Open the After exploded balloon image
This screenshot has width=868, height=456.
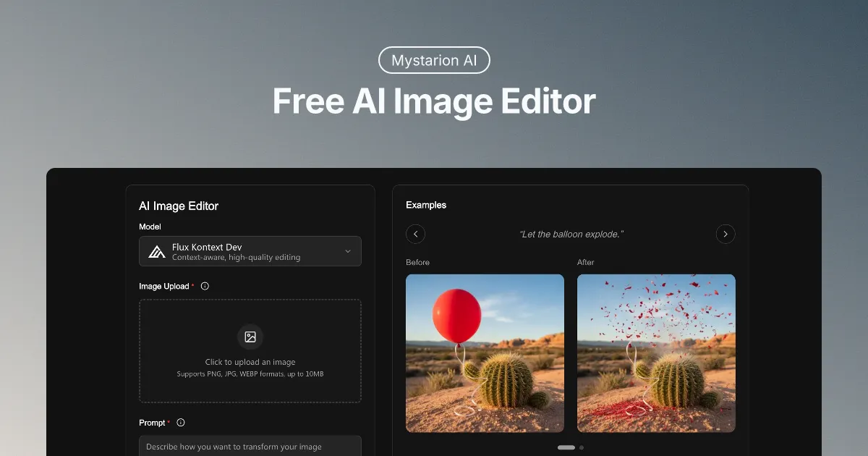click(x=656, y=353)
